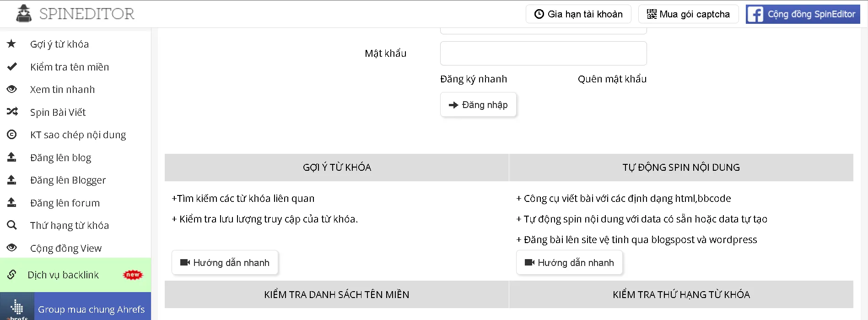Focus the Mật khẩu password field

coord(544,54)
